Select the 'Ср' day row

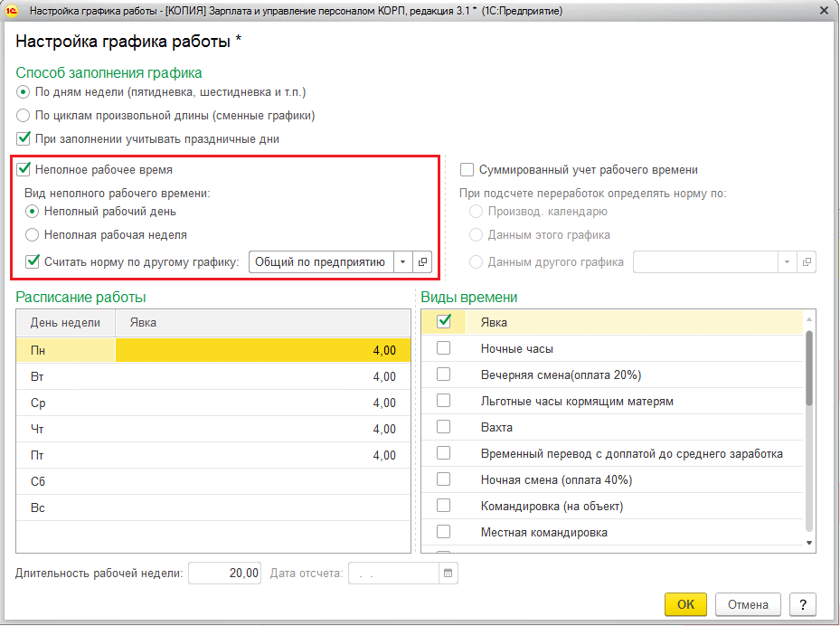point(213,403)
